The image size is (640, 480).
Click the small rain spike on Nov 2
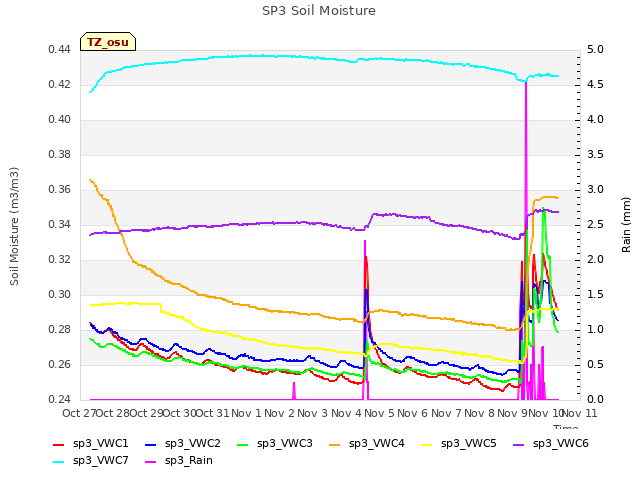(294, 391)
